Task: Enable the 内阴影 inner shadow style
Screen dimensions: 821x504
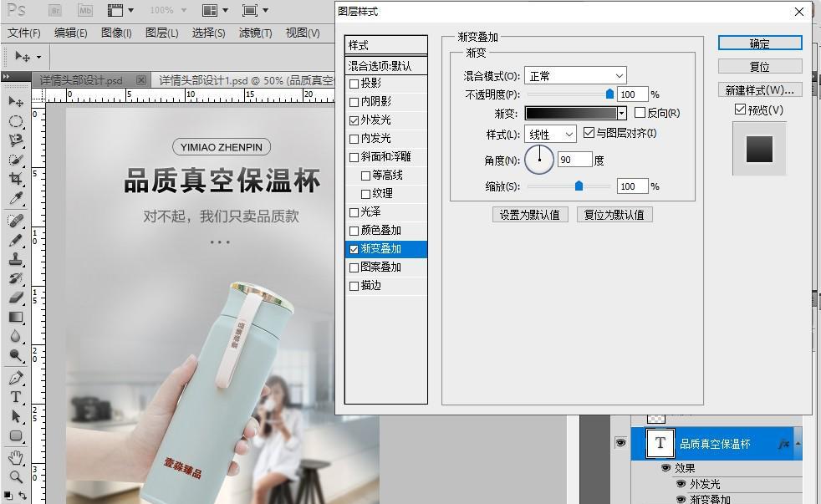Action: (x=354, y=102)
